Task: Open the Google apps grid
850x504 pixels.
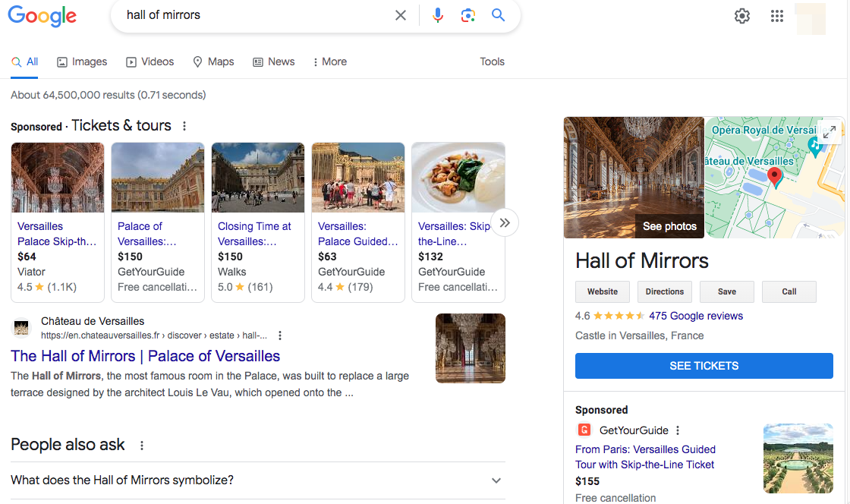Action: coord(777,16)
